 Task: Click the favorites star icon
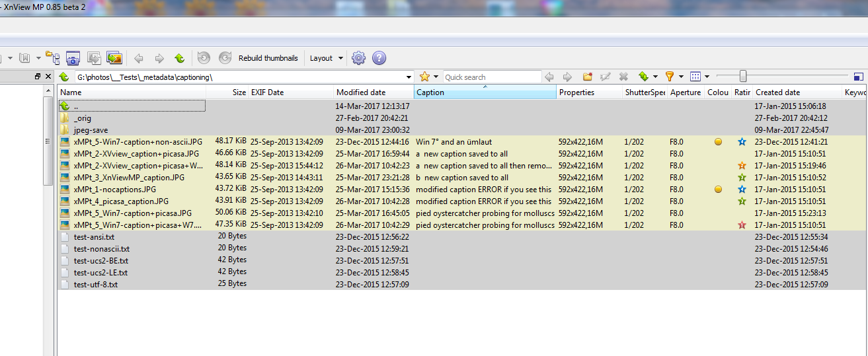click(x=425, y=77)
